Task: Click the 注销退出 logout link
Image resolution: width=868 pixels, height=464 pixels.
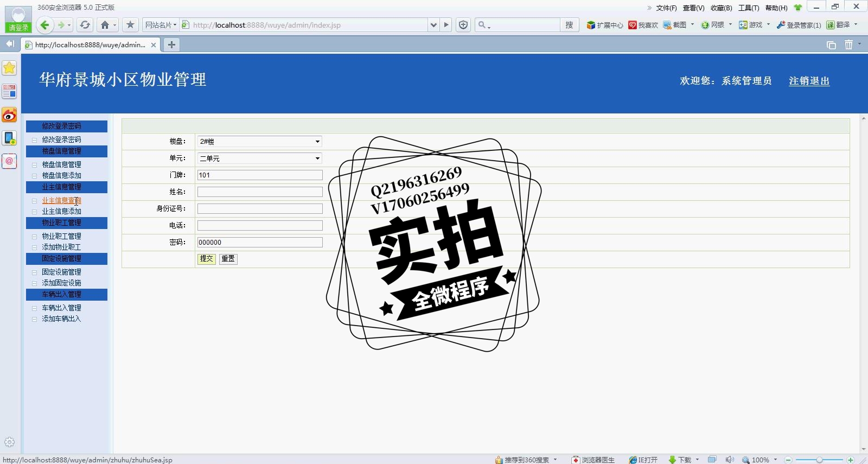Action: click(x=809, y=81)
